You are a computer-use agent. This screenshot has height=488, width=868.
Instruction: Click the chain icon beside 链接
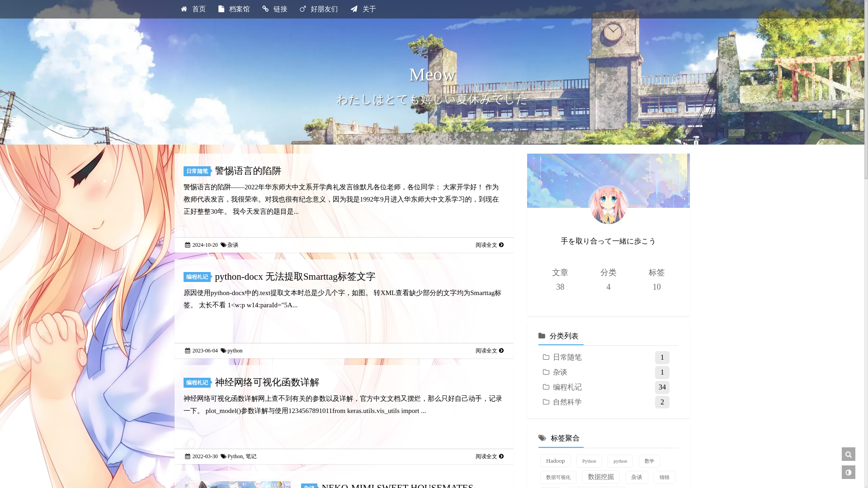click(265, 9)
